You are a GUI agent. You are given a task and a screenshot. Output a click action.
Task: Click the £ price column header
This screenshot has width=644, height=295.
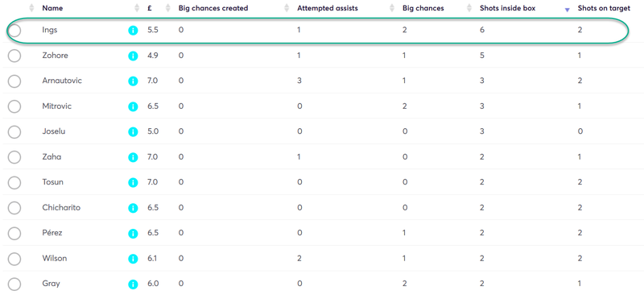[150, 8]
